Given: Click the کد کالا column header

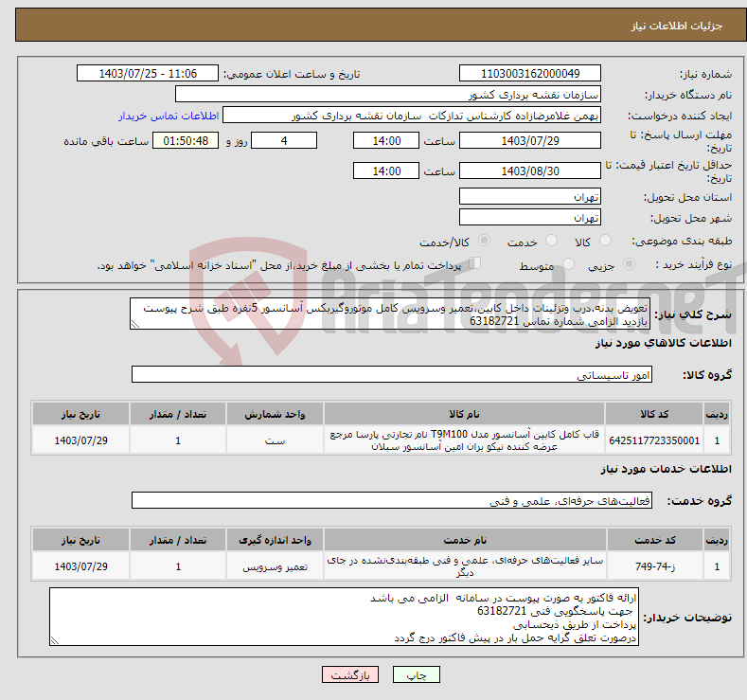Looking at the screenshot, I should [x=654, y=414].
